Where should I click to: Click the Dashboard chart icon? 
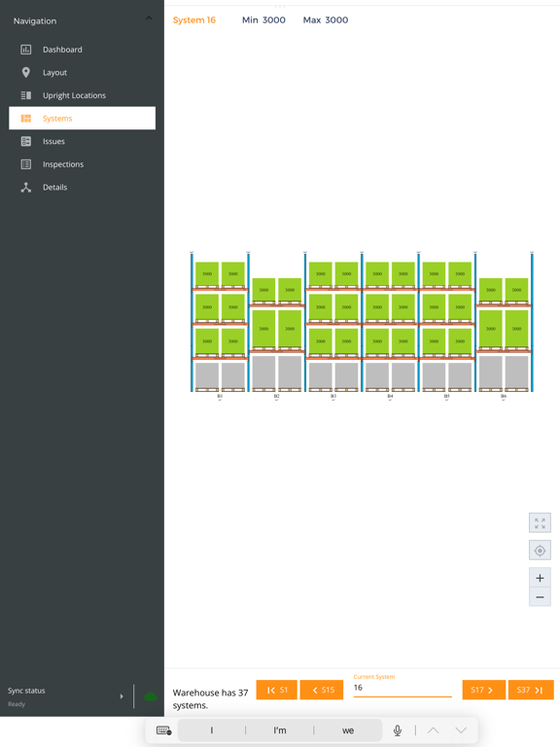(x=26, y=50)
